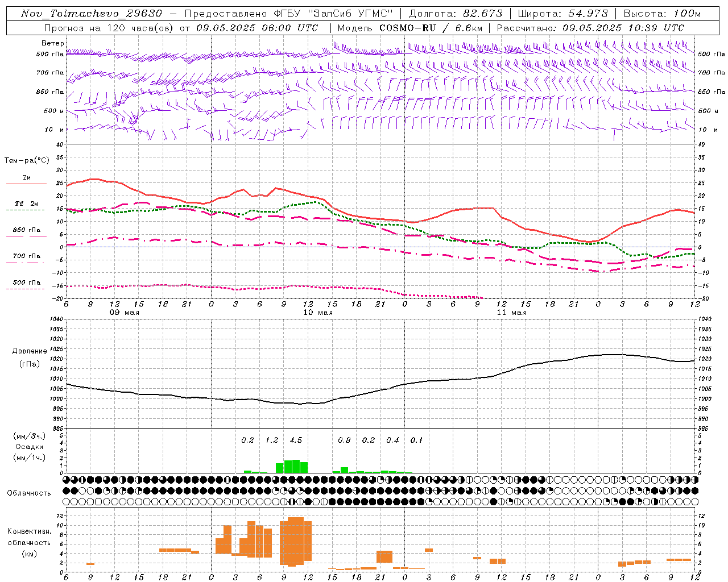Click the '(мм/3ч.)' precipitation unit label
This screenshot has width=728, height=582.
(30, 436)
